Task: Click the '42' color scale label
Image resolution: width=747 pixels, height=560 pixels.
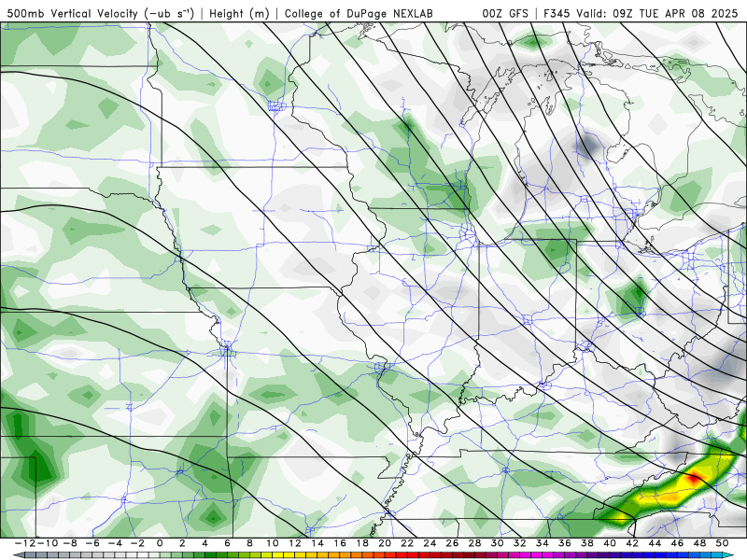Action: click(632, 543)
